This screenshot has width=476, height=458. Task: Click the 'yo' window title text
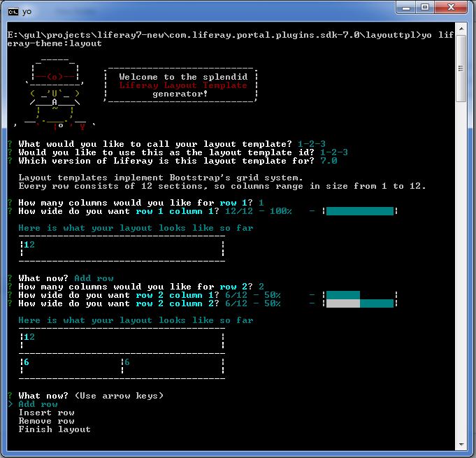pyautogui.click(x=27, y=12)
